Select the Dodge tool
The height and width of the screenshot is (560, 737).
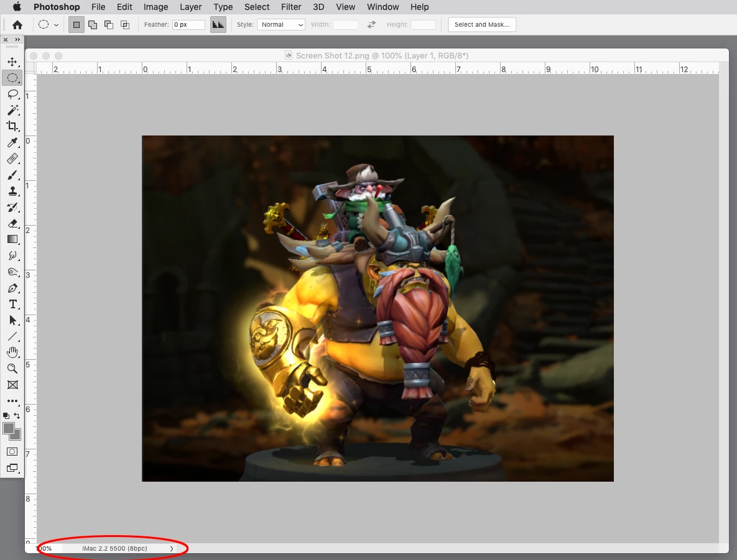point(12,272)
